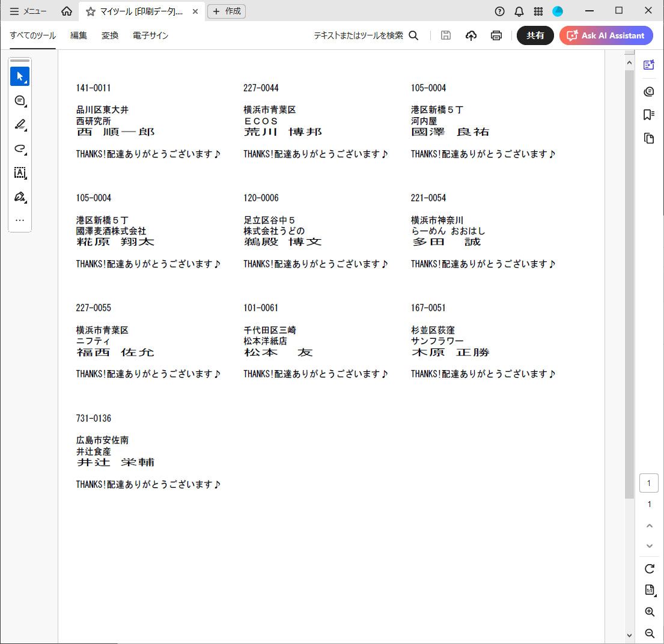The image size is (664, 644).
Task: Click the text ECOS
Action: pos(260,121)
